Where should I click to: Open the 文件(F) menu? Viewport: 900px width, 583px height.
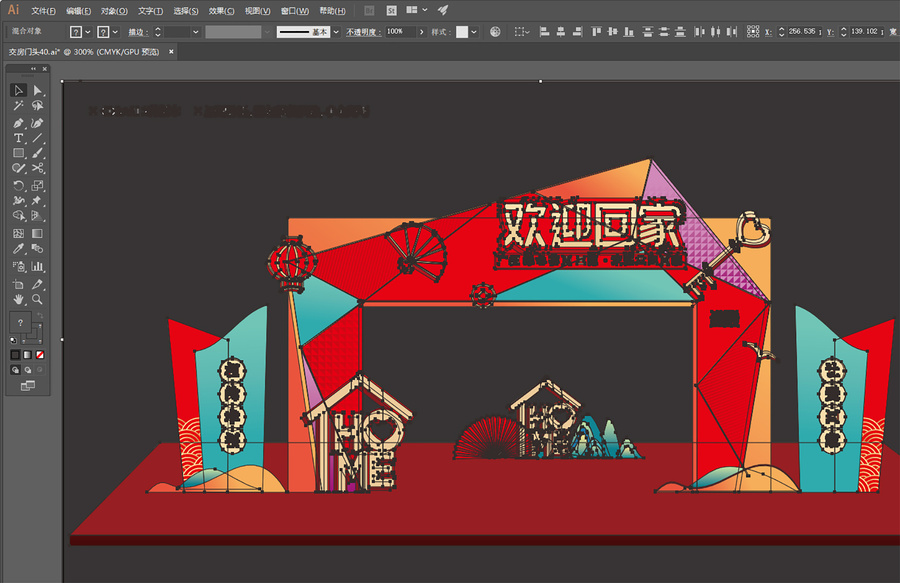click(x=44, y=11)
